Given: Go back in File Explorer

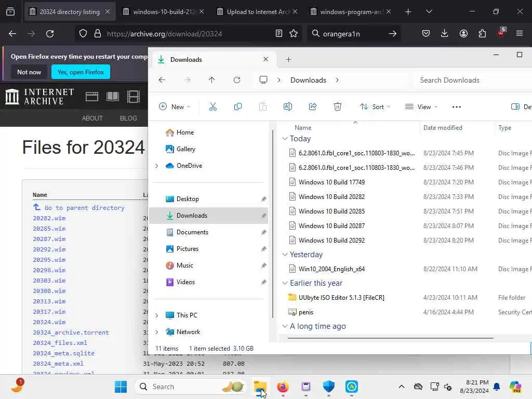Looking at the screenshot, I should pyautogui.click(x=162, y=80).
